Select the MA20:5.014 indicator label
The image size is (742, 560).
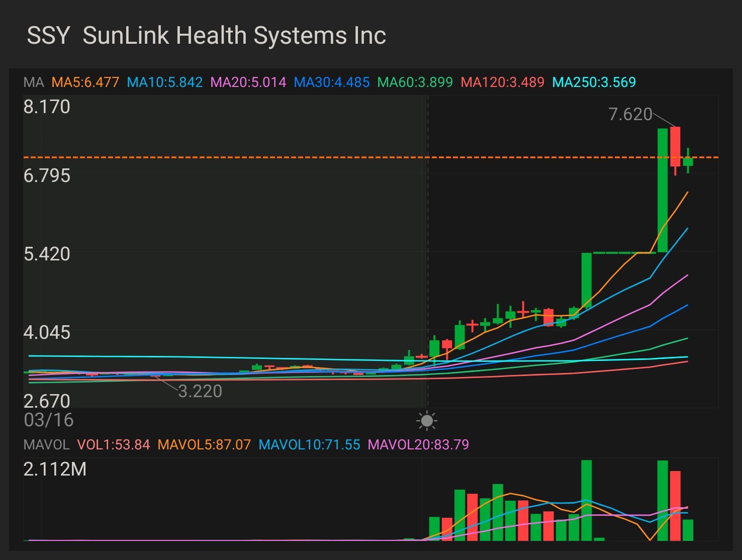(248, 82)
